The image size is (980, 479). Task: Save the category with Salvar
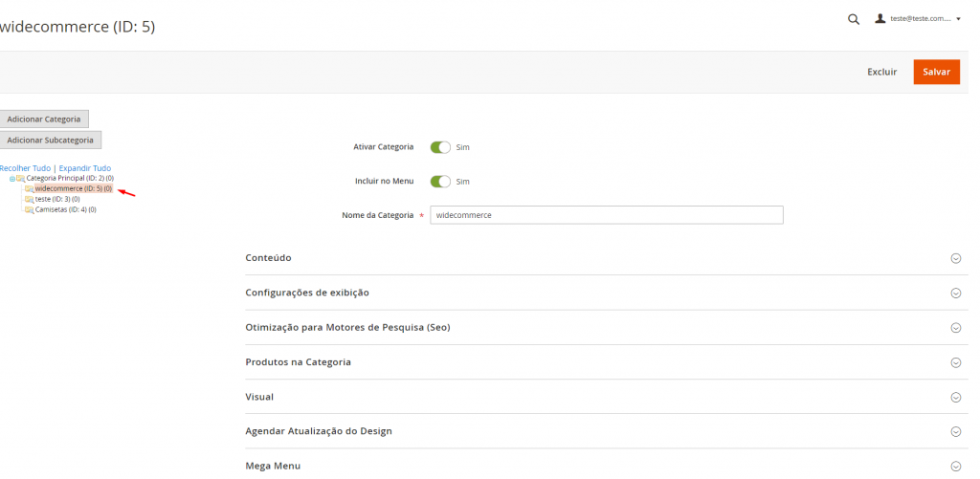[x=936, y=72]
